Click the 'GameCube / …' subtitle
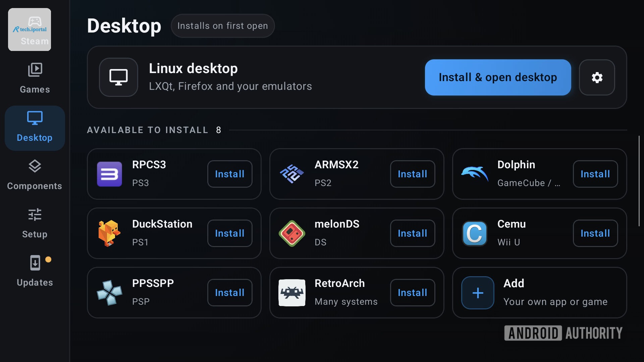This screenshot has height=362, width=644. [529, 183]
